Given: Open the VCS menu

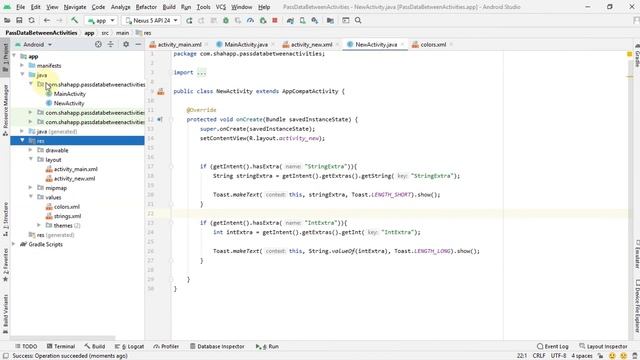Looking at the screenshot, I should pos(220,7).
